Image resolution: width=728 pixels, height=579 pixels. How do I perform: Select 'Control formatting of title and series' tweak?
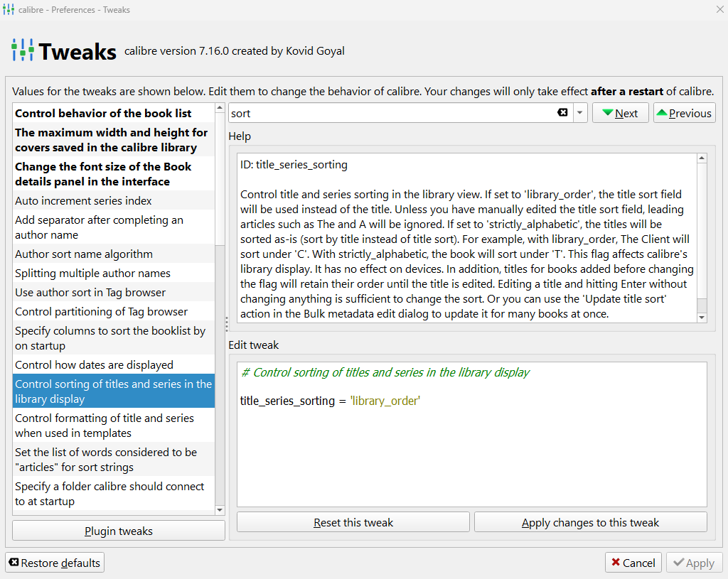coord(114,426)
